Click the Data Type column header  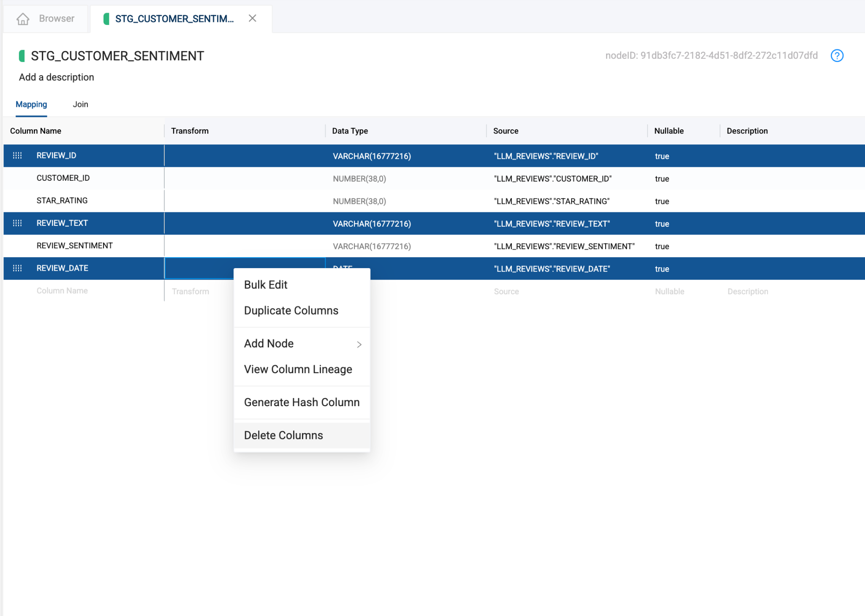(x=350, y=131)
